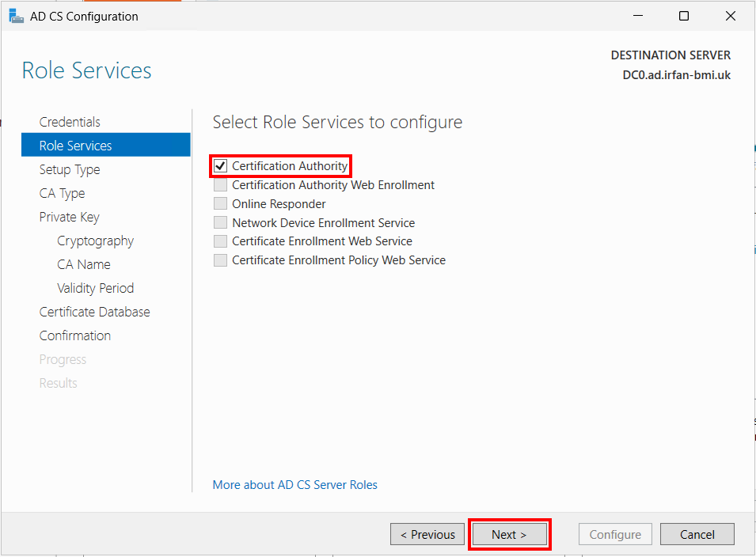756x557 pixels.
Task: Check Network Device Enrollment Service option
Action: [x=220, y=222]
